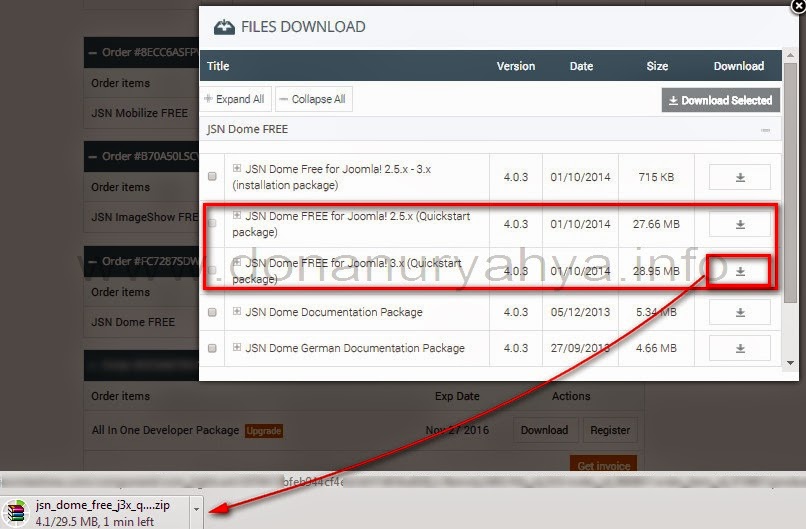
Task: Select JSN Dome FREE order item
Action: [x=133, y=322]
